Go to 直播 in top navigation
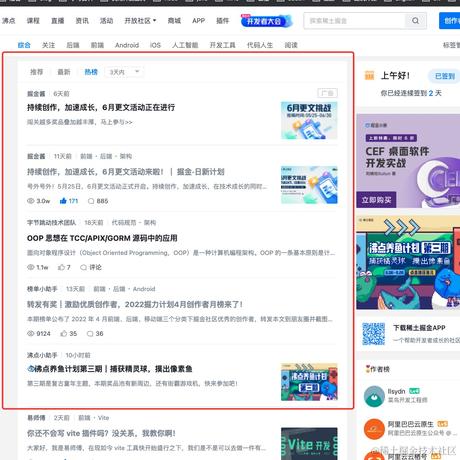The width and height of the screenshot is (460, 460). (57, 21)
